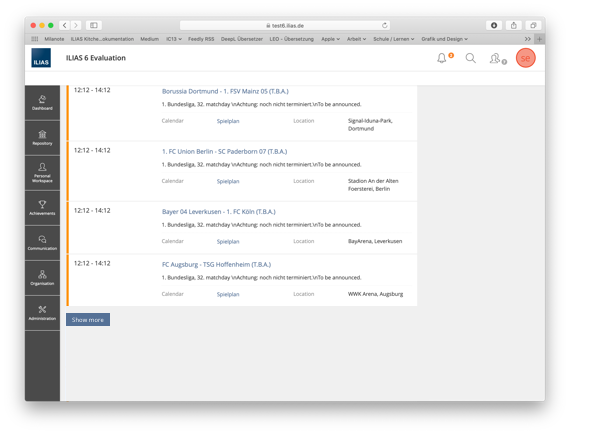This screenshot has height=434, width=600.
Task: Open Communication in the sidebar
Action: [42, 243]
